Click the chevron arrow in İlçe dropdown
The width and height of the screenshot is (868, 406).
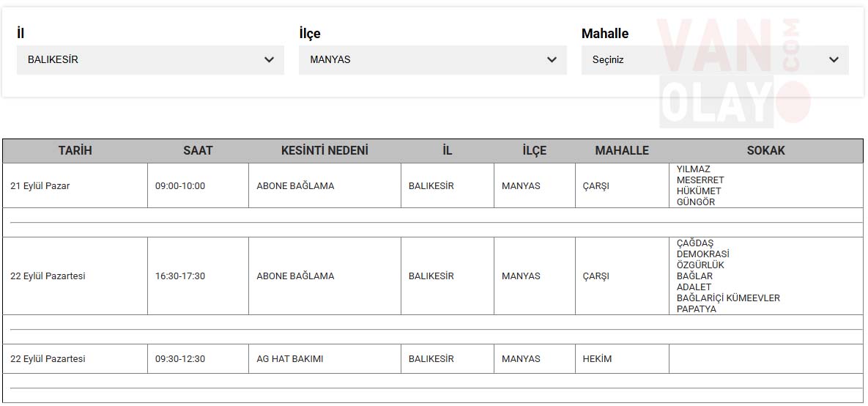point(552,60)
